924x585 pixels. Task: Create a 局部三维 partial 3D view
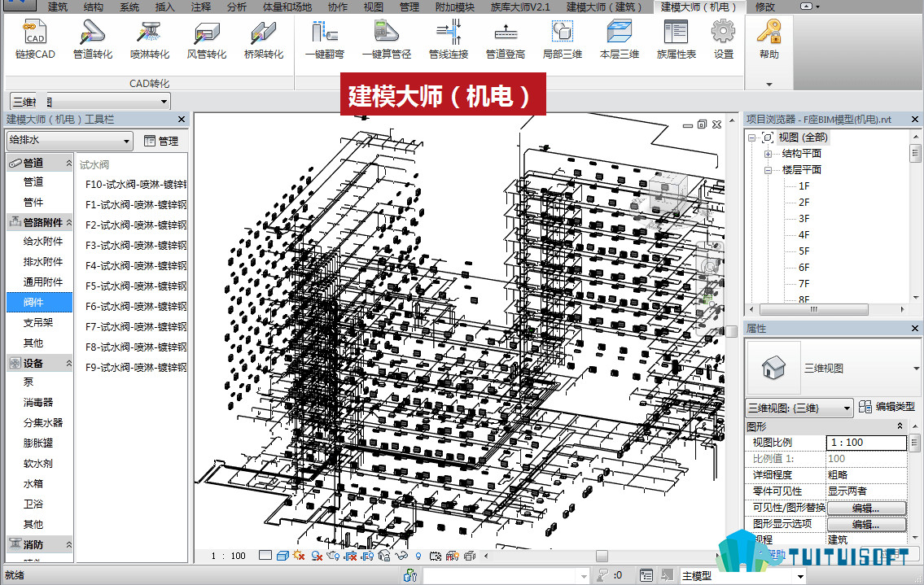click(x=563, y=40)
